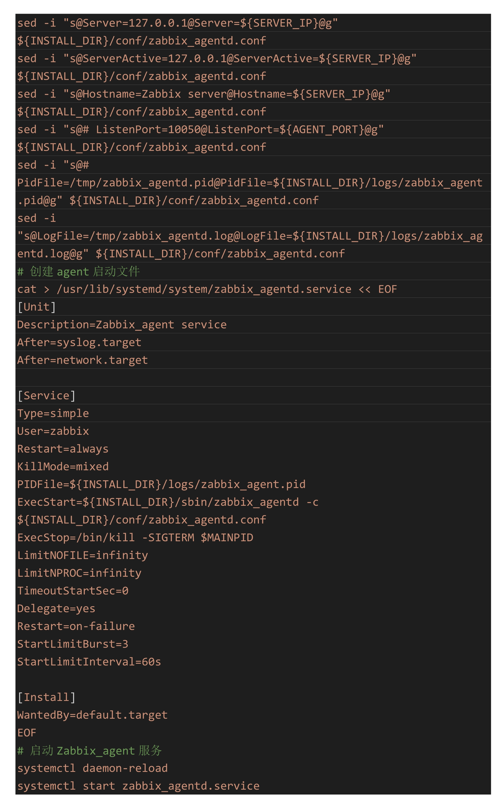Viewport: 504px width, 812px height.
Task: Click the '[Install]' section header
Action: pyautogui.click(x=46, y=697)
